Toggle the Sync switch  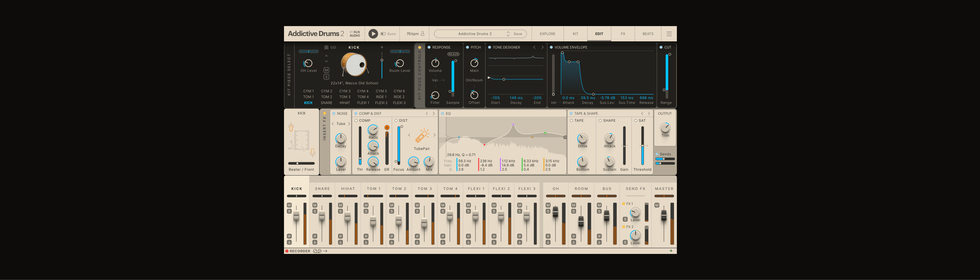pos(383,34)
